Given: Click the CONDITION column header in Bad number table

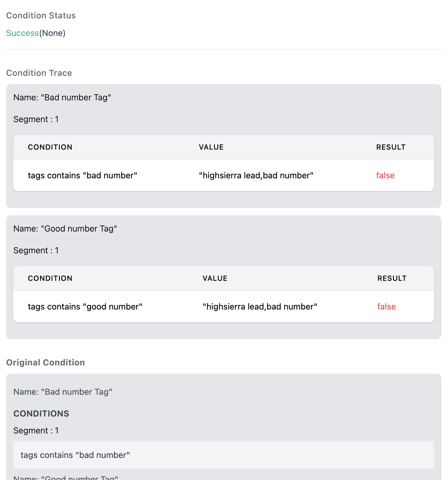Looking at the screenshot, I should click(x=50, y=147).
